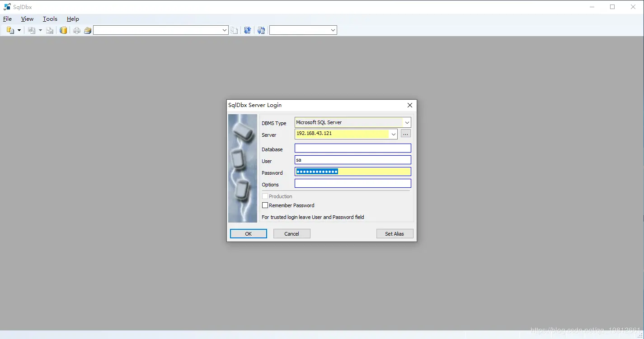
Task: Click the Options label
Action: pyautogui.click(x=270, y=185)
